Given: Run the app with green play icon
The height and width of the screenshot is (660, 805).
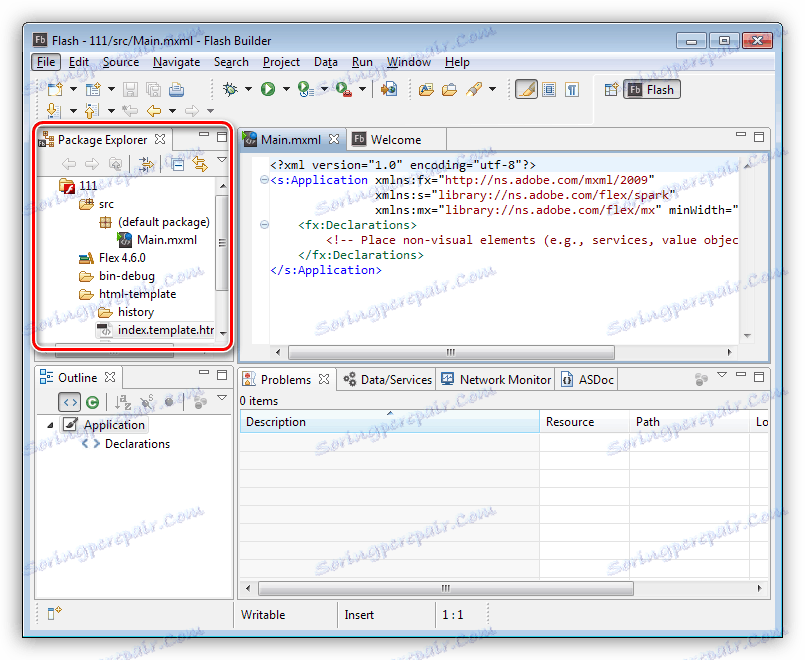Looking at the screenshot, I should click(267, 89).
